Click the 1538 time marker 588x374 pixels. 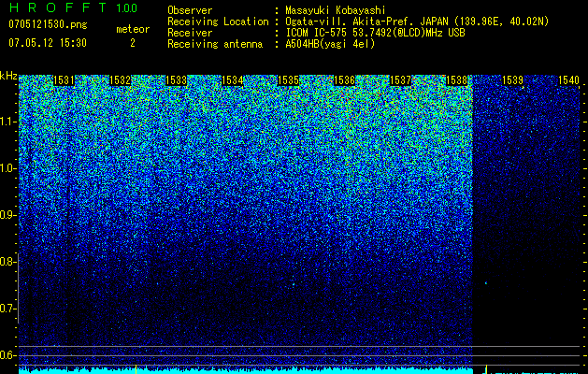457,80
